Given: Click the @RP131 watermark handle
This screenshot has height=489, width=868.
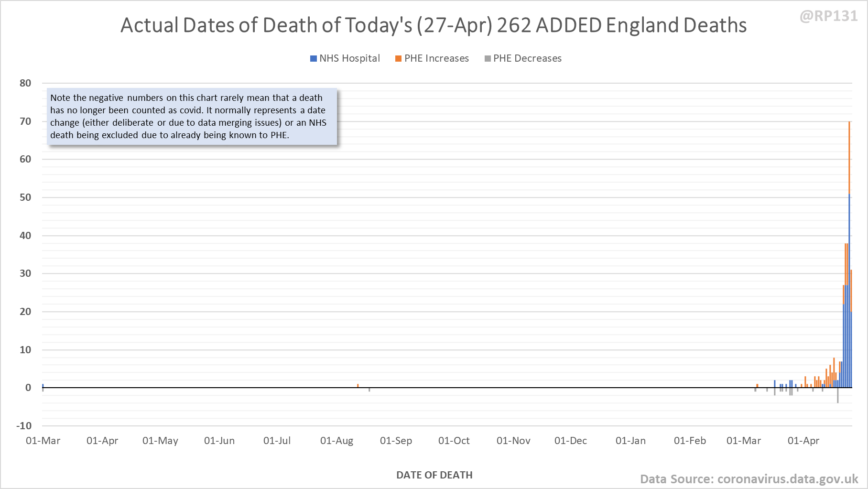Looking at the screenshot, I should click(x=828, y=16).
